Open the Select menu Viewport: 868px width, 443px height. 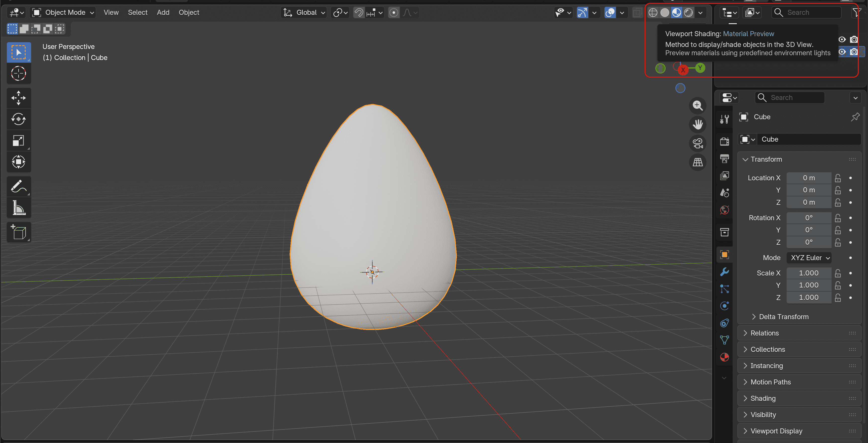click(x=137, y=13)
